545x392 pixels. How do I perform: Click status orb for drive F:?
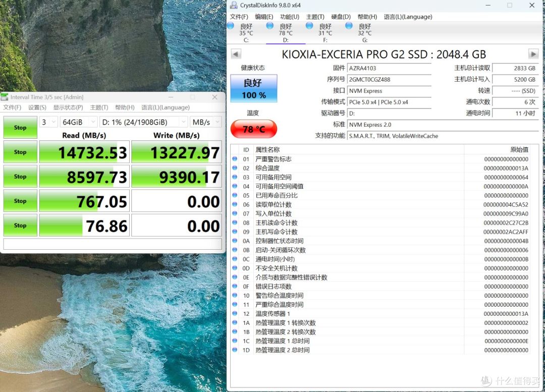(x=309, y=26)
